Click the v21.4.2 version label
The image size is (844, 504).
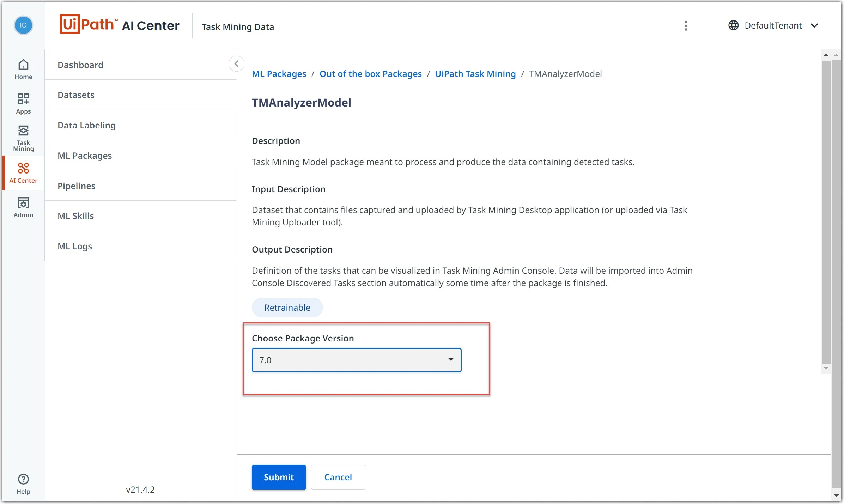(x=140, y=490)
